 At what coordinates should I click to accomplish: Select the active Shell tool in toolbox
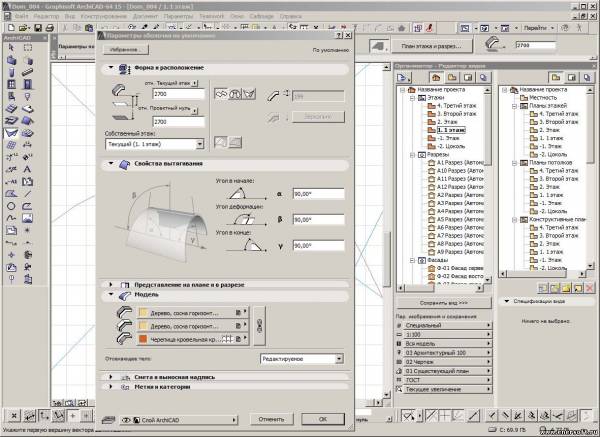point(11,133)
